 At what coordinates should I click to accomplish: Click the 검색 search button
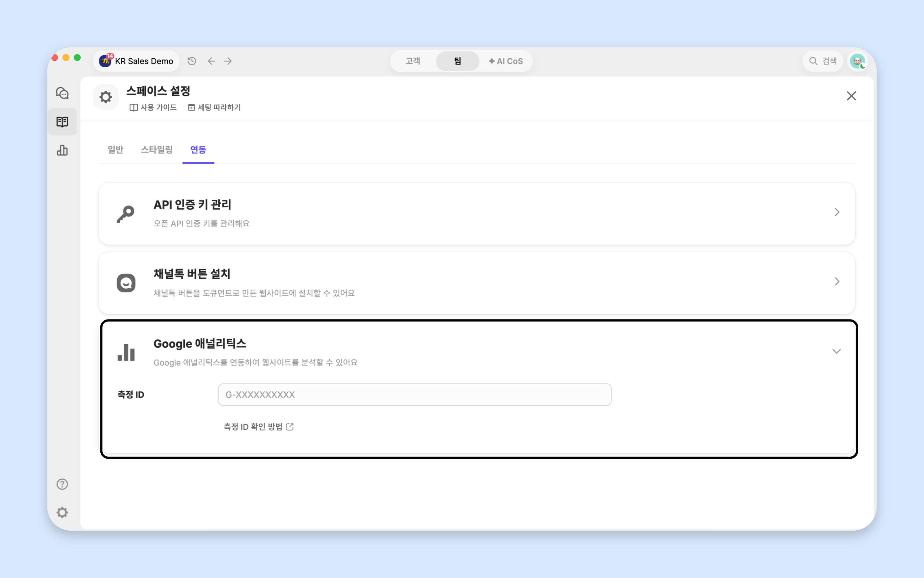click(823, 61)
